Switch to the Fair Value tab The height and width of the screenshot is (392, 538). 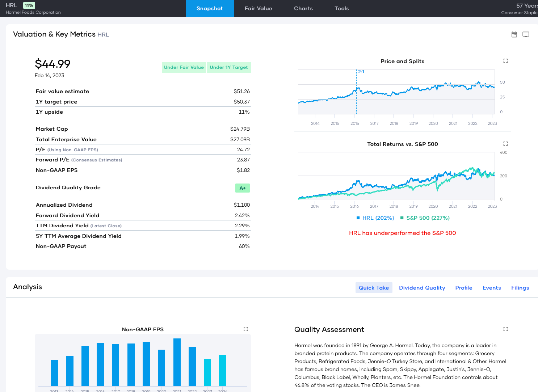click(x=258, y=8)
